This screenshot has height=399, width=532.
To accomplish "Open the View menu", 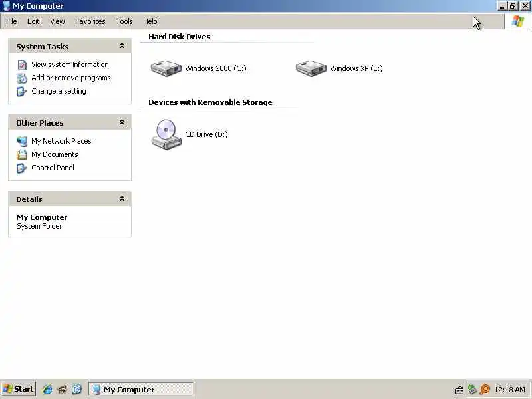I will pyautogui.click(x=57, y=21).
